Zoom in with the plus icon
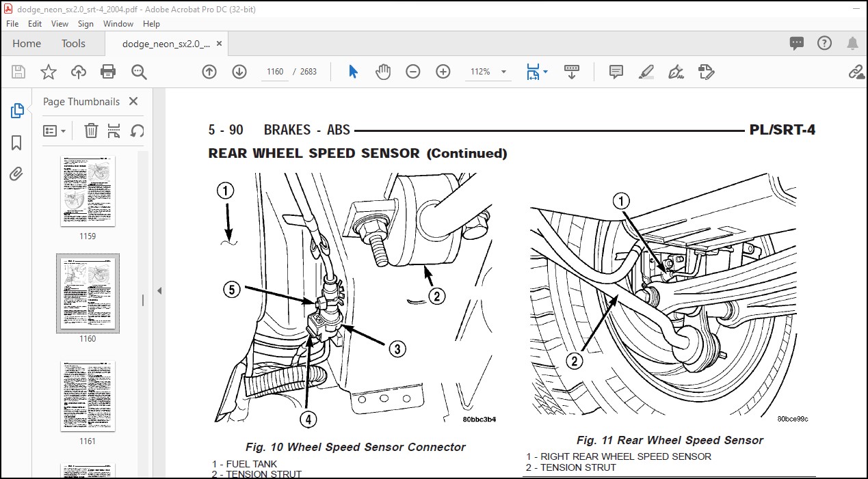 point(443,72)
